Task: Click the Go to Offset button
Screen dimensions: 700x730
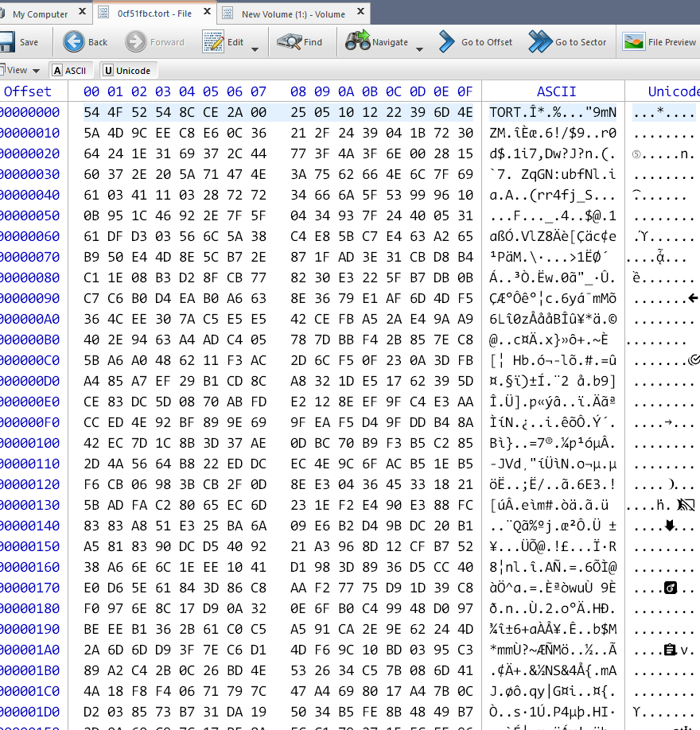Action: [x=476, y=43]
